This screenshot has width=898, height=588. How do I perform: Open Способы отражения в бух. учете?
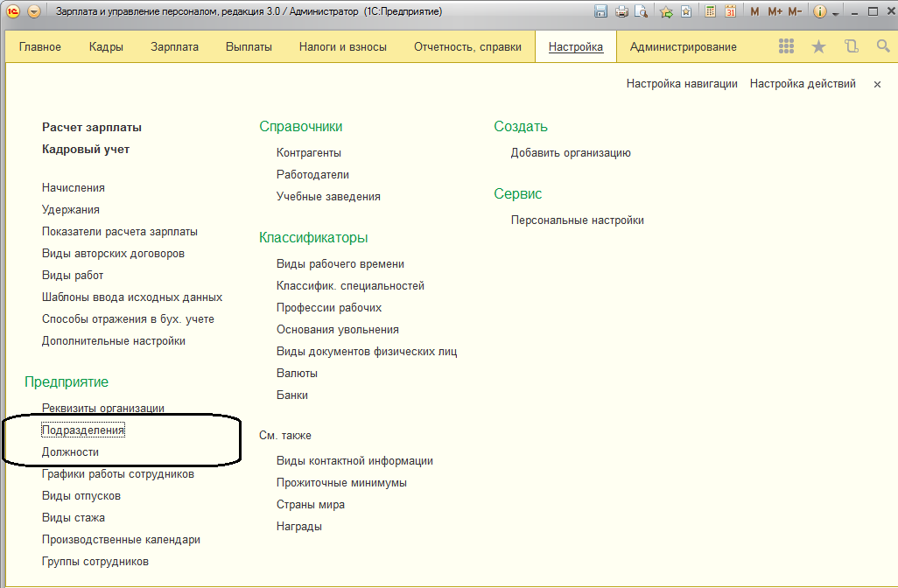[x=129, y=318]
